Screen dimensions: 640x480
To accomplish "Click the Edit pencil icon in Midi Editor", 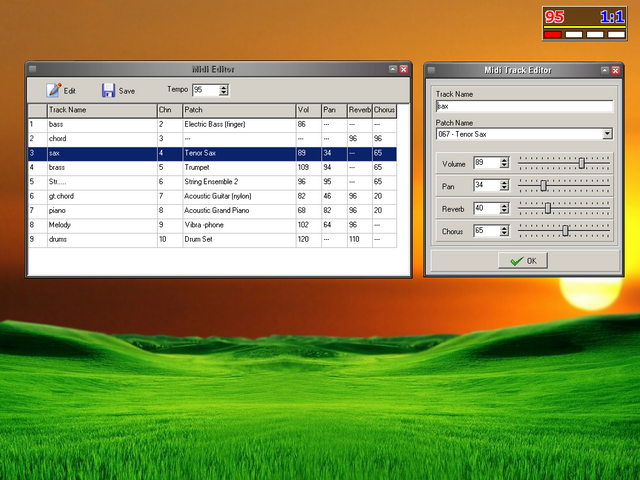I will click(x=53, y=90).
